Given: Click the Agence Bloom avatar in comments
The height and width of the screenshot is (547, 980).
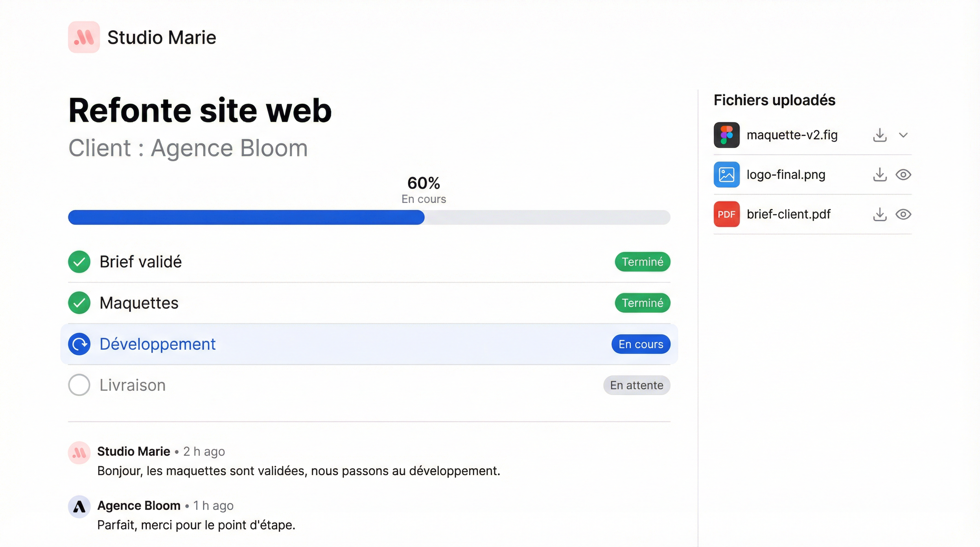Looking at the screenshot, I should point(79,506).
